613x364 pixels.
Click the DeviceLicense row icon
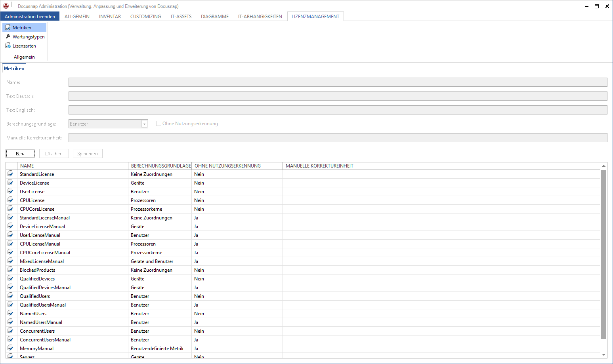tap(10, 183)
